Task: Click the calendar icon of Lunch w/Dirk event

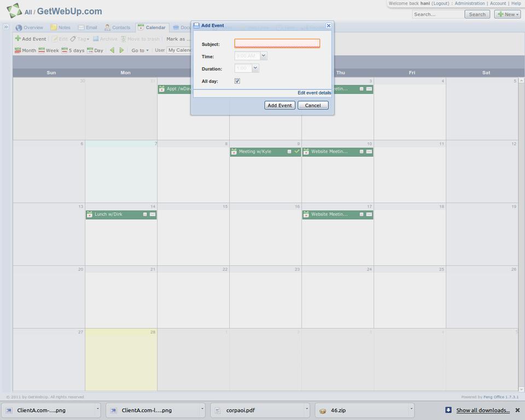Action: click(89, 214)
